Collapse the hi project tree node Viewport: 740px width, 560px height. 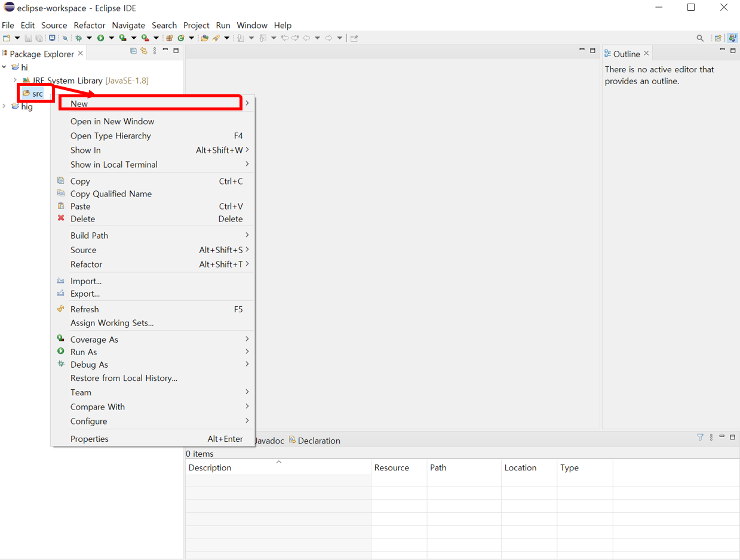point(4,67)
